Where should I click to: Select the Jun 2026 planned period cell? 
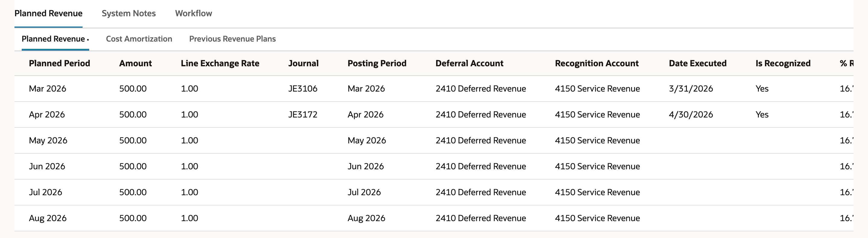coord(47,166)
